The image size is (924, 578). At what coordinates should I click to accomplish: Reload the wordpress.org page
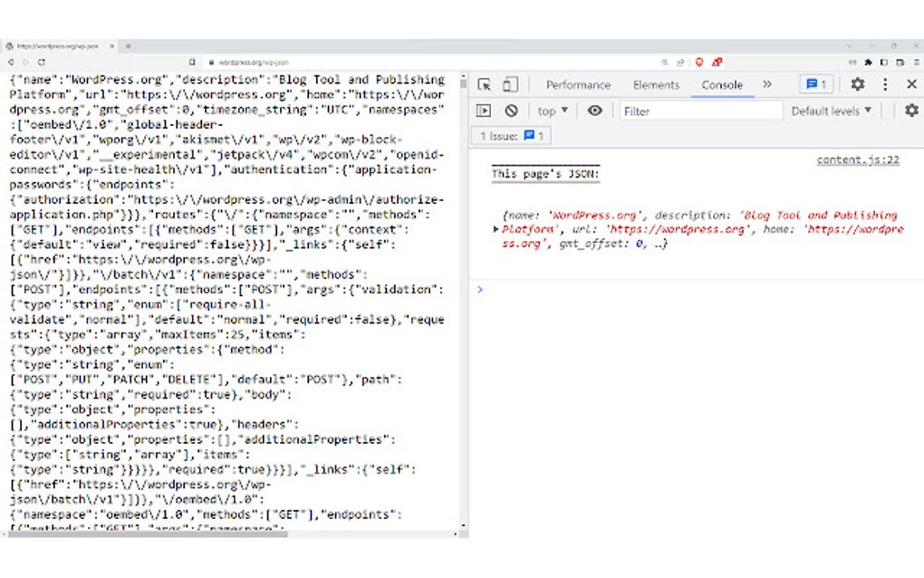42,62
